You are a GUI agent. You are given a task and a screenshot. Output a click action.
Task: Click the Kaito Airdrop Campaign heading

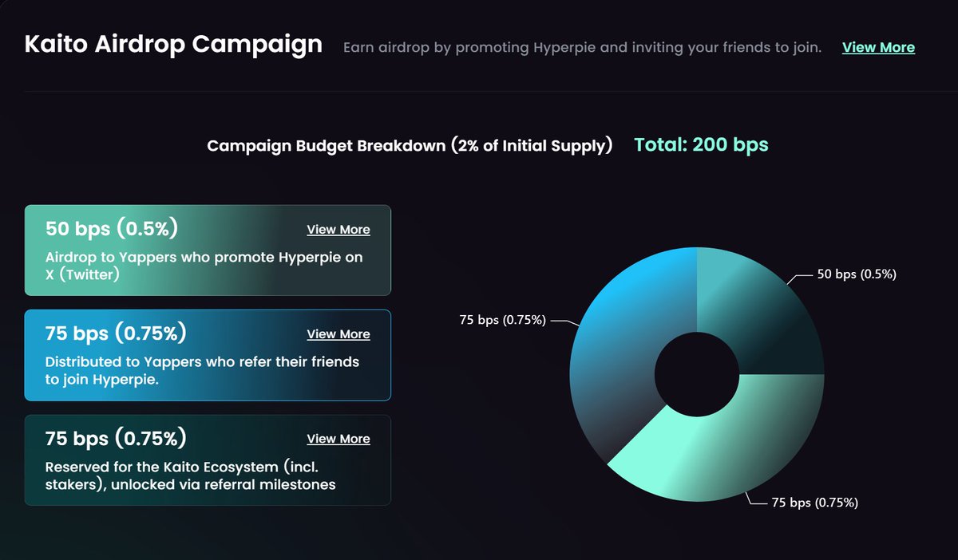[173, 45]
